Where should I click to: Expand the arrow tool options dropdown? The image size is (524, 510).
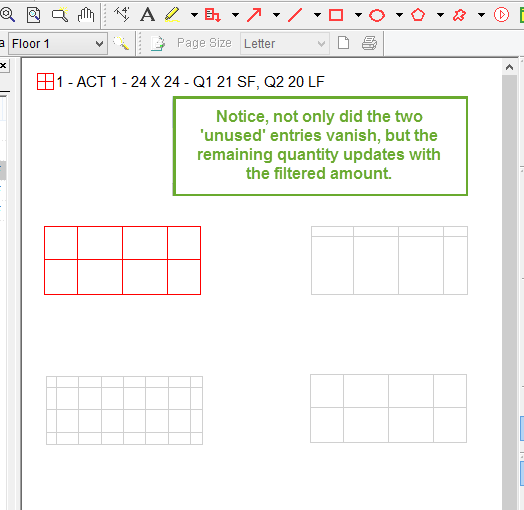pos(276,15)
